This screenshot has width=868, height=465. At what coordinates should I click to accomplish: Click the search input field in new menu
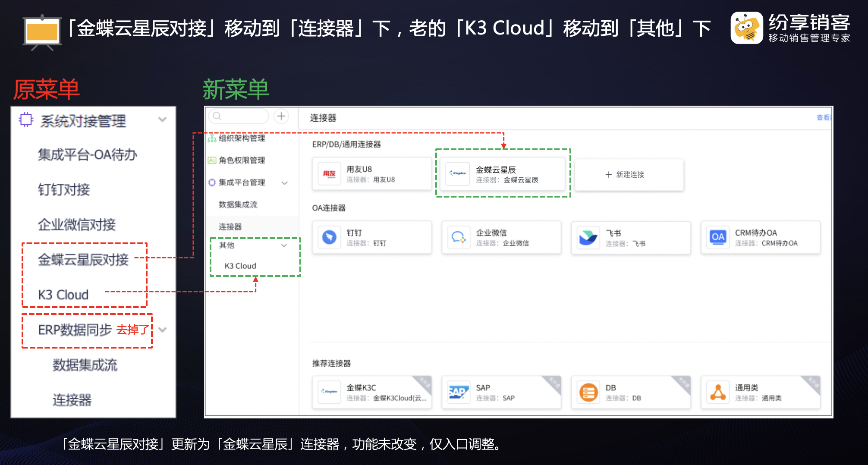tap(239, 116)
